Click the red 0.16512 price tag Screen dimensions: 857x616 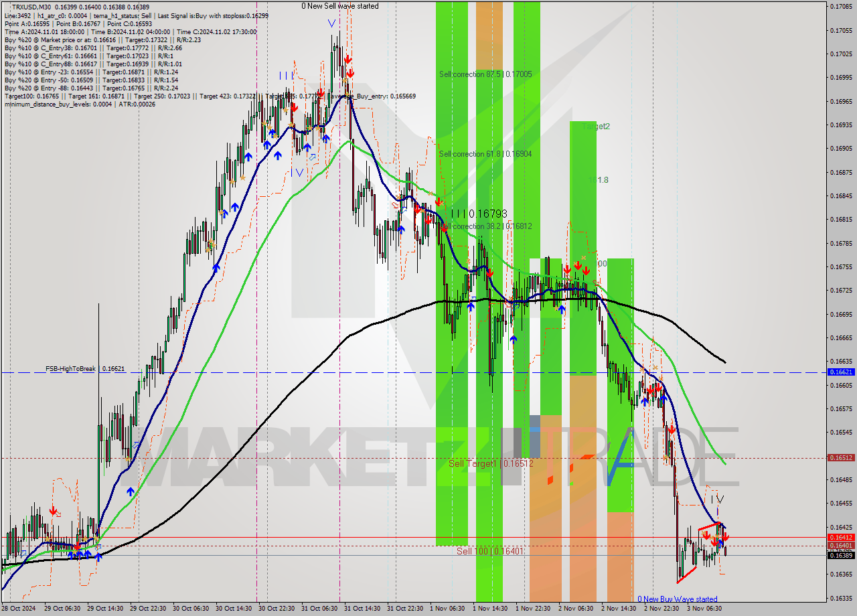tap(842, 458)
